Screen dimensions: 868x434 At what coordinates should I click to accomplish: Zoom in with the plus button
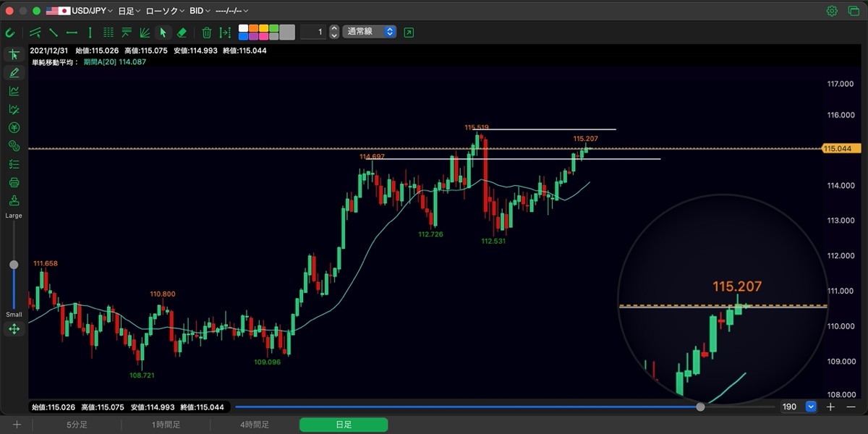(x=830, y=407)
